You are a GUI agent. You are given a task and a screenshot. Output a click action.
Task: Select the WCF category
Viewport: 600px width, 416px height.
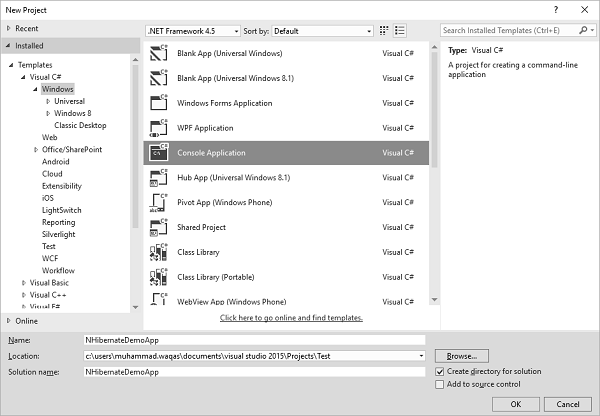point(50,259)
